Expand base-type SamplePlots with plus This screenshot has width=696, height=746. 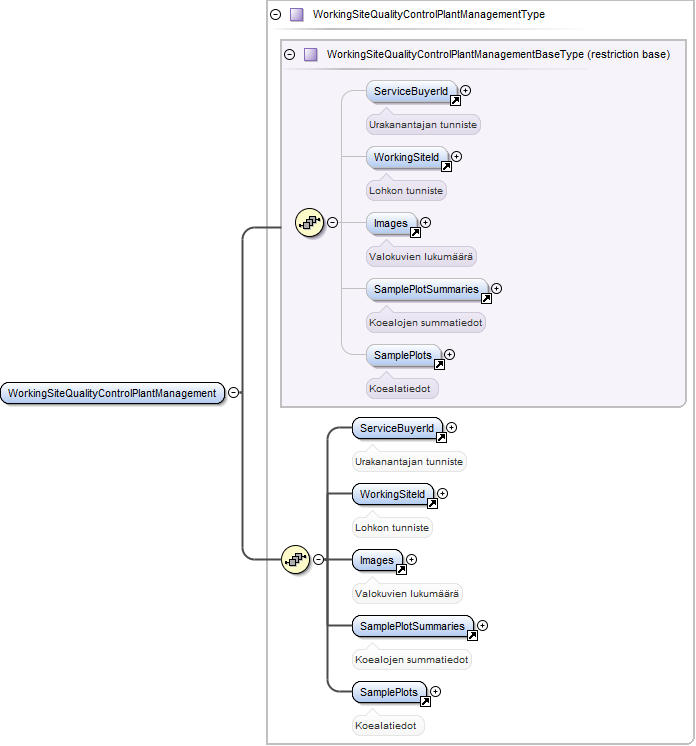tap(450, 354)
